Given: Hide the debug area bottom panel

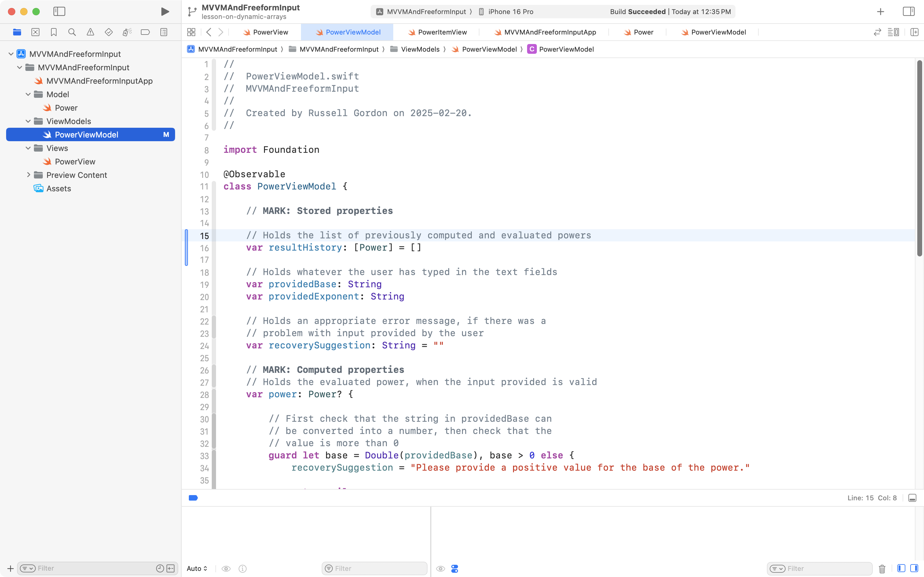Looking at the screenshot, I should (x=913, y=498).
